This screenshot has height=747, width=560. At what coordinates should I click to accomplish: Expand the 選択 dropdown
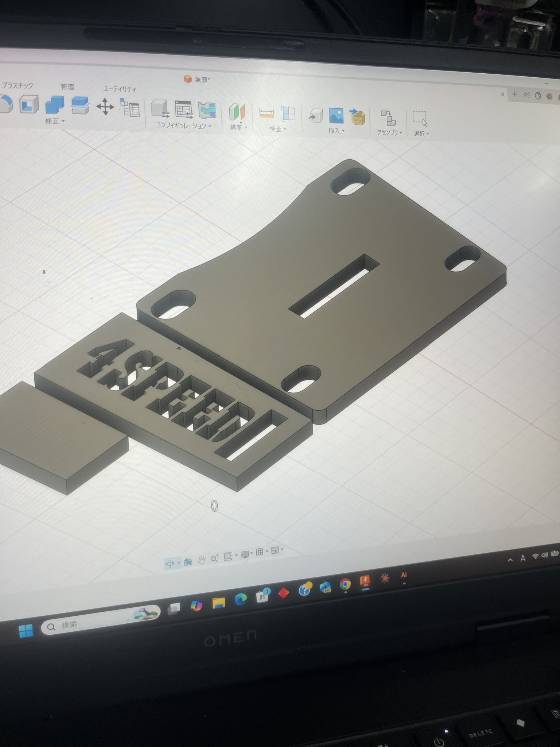coord(421,134)
